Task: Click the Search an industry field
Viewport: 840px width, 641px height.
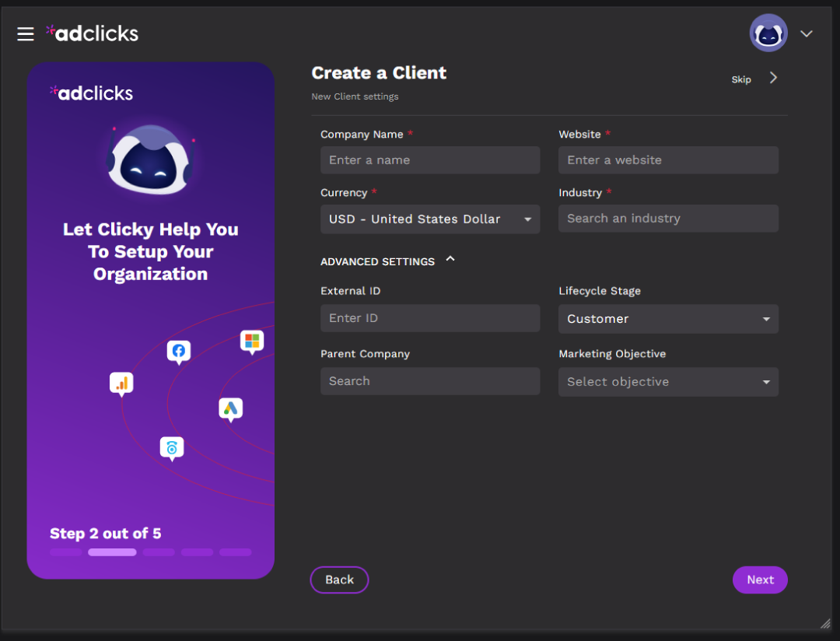Action: tap(668, 219)
